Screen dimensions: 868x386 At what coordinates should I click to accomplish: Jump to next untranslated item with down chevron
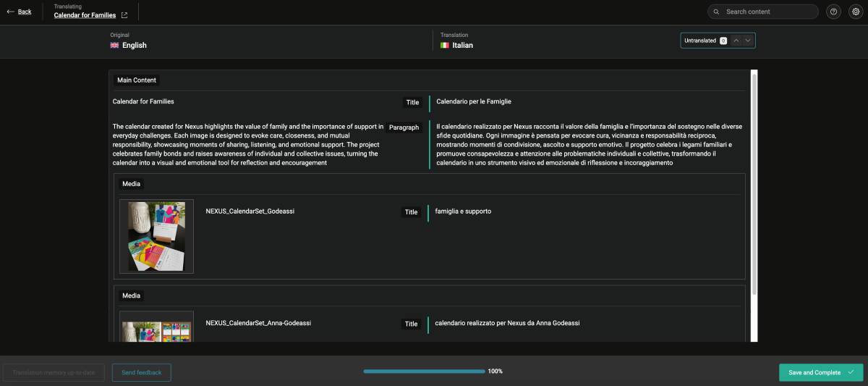748,41
